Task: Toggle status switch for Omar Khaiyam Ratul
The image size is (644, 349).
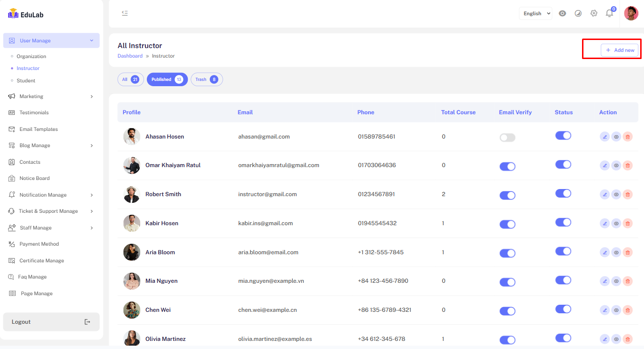Action: click(563, 164)
